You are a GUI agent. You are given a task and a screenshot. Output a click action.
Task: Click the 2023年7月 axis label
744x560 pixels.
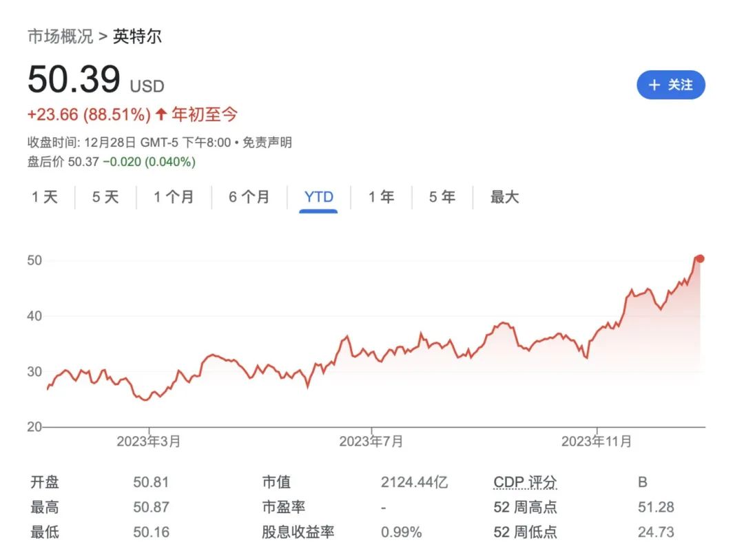pos(372,442)
